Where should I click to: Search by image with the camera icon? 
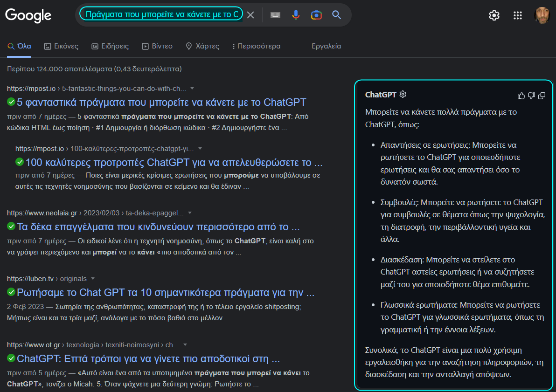[316, 15]
